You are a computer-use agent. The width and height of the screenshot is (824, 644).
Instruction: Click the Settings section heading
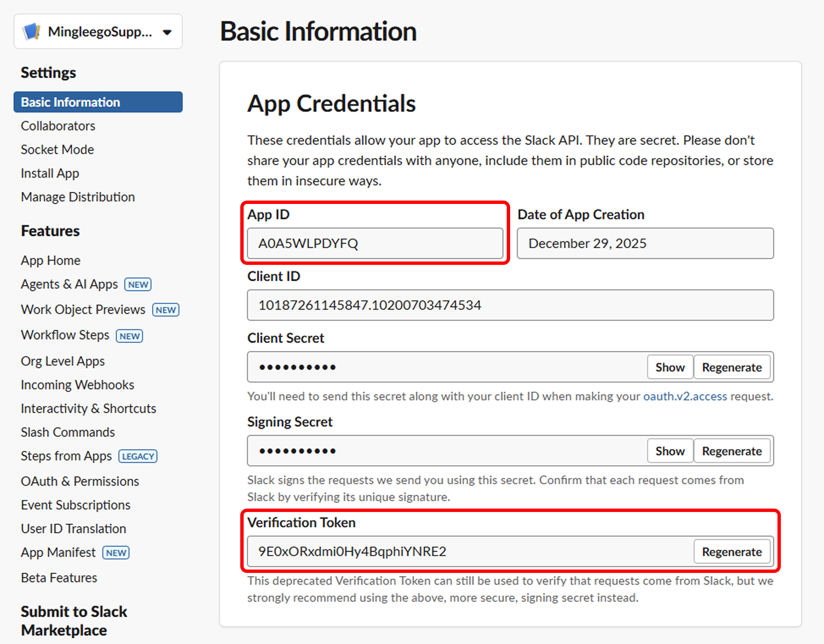[x=48, y=72]
